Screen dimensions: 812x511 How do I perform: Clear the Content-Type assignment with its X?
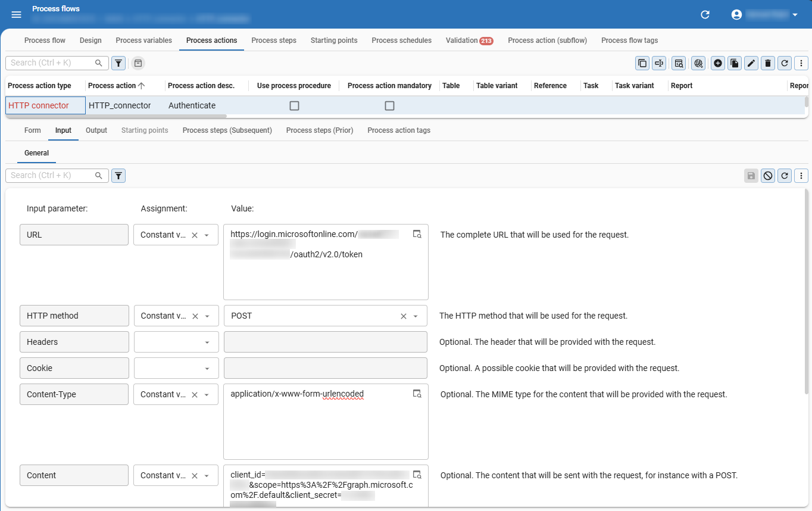(195, 395)
